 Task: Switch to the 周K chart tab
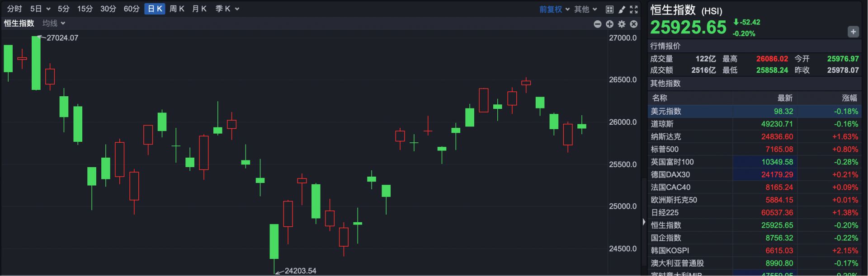177,9
